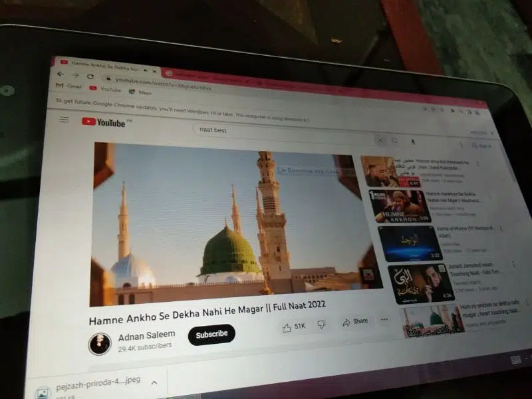Go back with the browser back arrow
The image size is (532, 399).
(61, 74)
